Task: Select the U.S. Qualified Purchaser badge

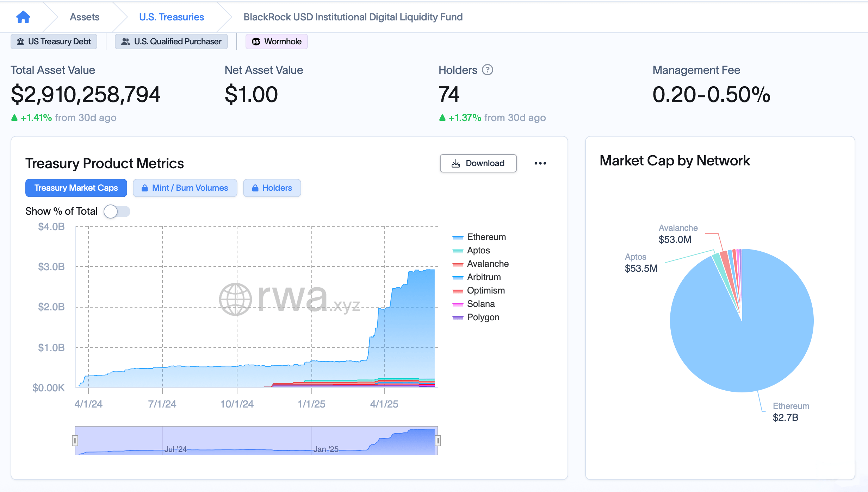Action: (171, 41)
